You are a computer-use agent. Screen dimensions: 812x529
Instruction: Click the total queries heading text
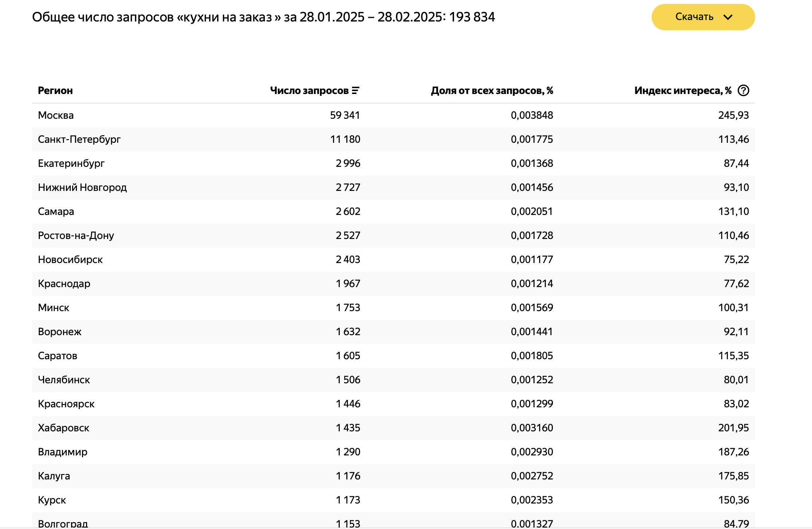[x=263, y=17]
